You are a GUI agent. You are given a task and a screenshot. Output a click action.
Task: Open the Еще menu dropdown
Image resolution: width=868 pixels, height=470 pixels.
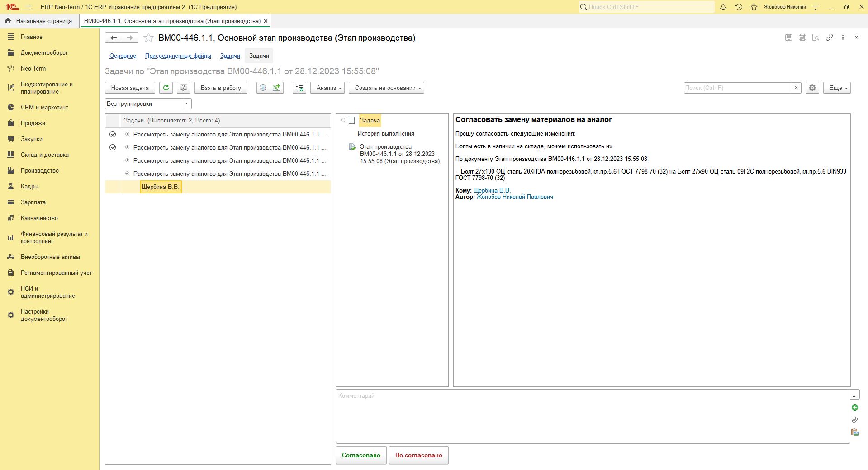(837, 88)
